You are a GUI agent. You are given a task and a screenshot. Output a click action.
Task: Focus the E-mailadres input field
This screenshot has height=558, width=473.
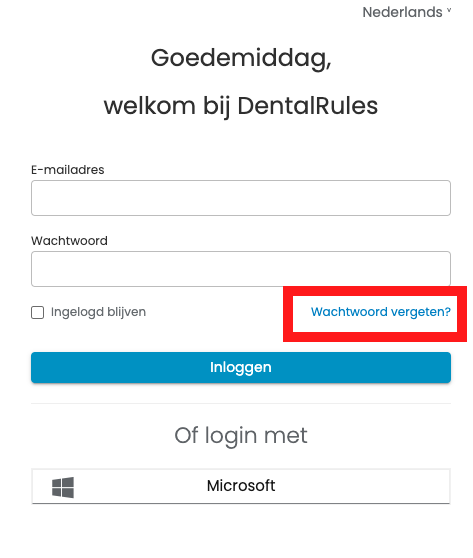[241, 198]
